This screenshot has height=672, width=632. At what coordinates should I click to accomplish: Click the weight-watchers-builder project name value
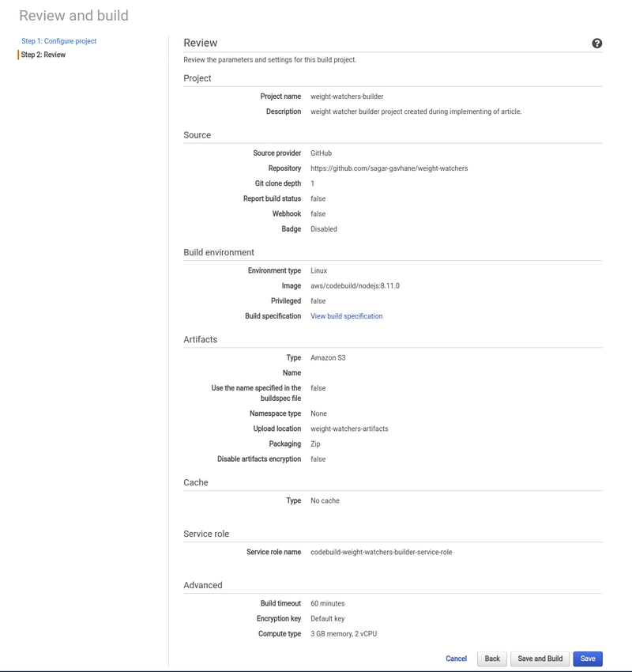(347, 96)
